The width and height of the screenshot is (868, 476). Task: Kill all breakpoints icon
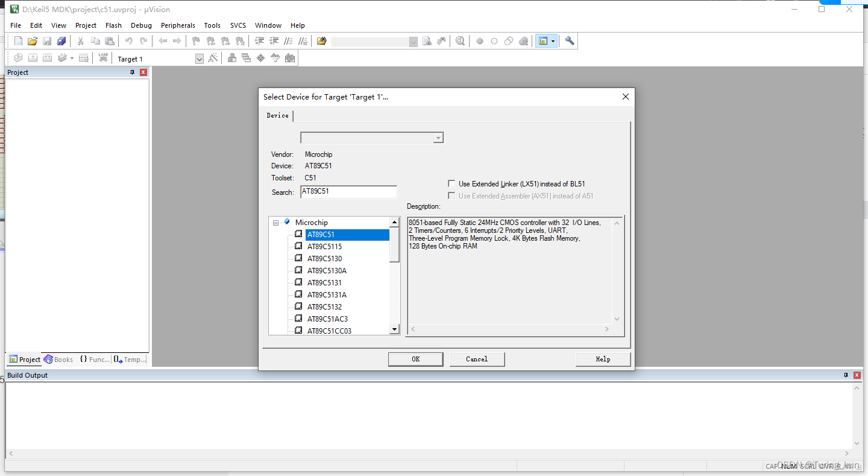click(x=524, y=41)
